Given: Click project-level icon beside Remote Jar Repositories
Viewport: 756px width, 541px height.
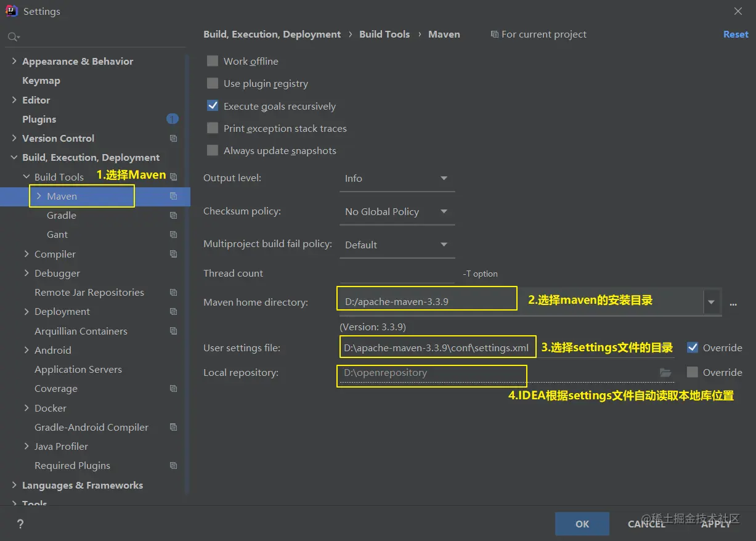Looking at the screenshot, I should coord(173,293).
